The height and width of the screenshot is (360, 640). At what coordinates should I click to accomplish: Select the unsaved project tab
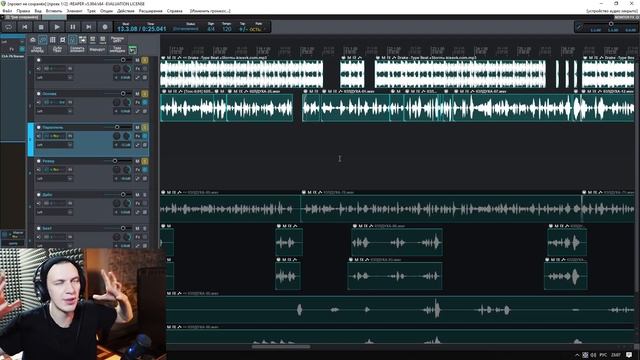click(x=22, y=18)
